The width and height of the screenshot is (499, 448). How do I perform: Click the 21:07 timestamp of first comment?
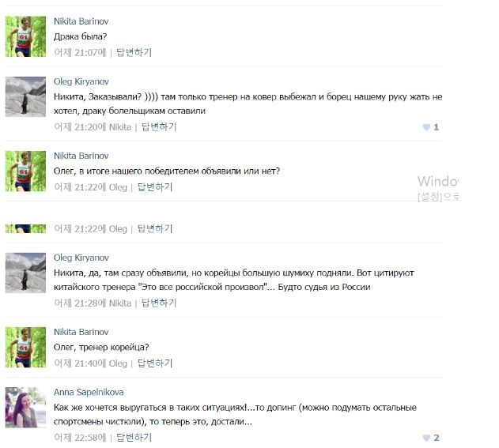pos(80,52)
